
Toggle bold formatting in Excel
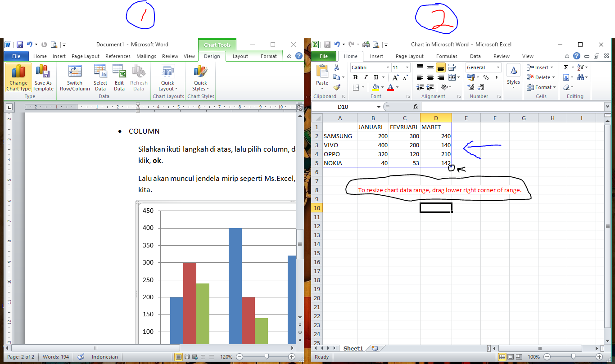(x=355, y=77)
